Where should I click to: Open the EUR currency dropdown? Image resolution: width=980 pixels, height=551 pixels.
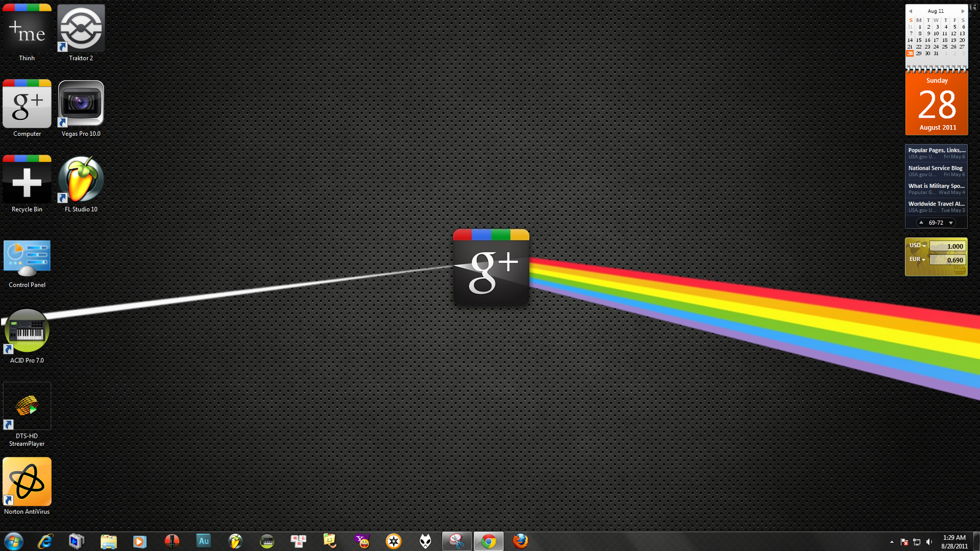(918, 260)
